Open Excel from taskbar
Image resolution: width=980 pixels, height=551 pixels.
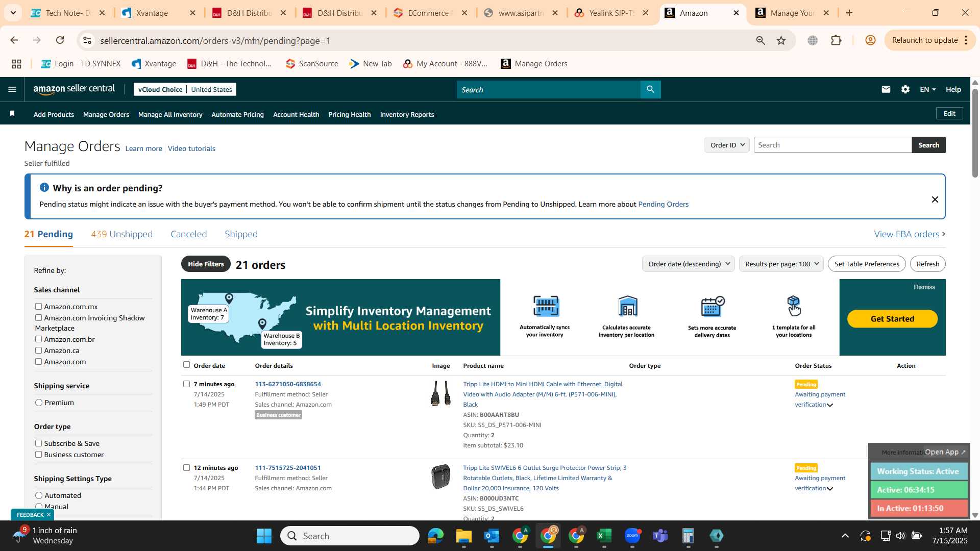point(604,536)
